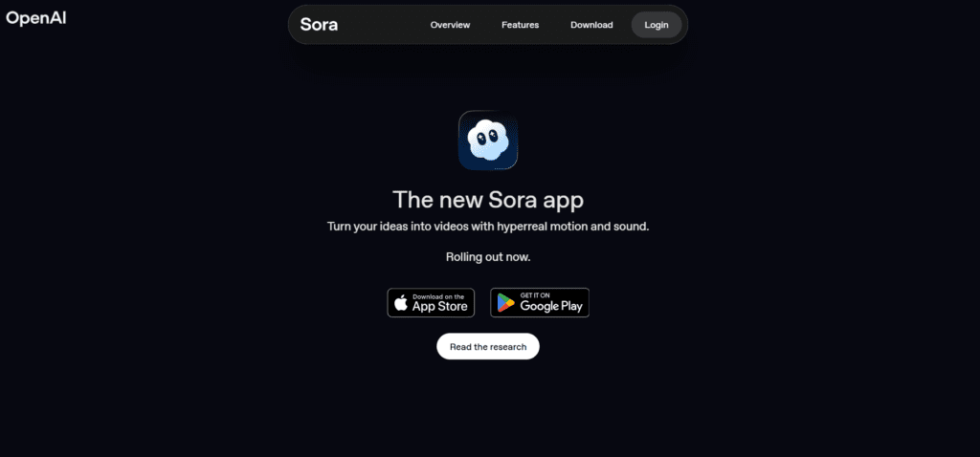
Task: Click the Login button
Action: [657, 25]
